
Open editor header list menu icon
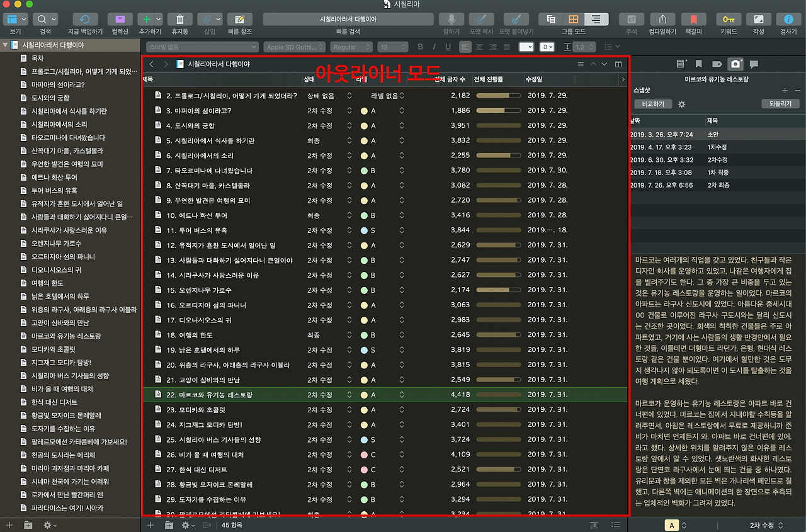[581, 64]
